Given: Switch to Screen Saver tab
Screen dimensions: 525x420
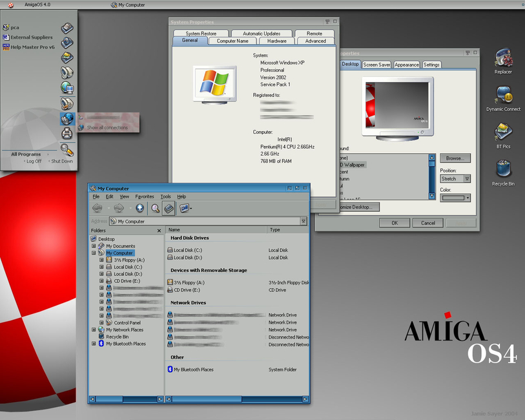Looking at the screenshot, I should pos(376,65).
